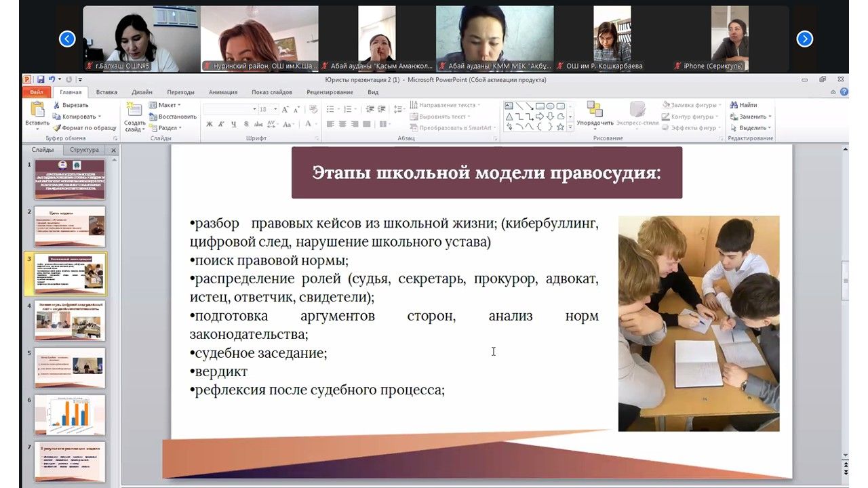868x488 pixels.
Task: Click the Undo arrow in title bar
Action: click(x=52, y=79)
